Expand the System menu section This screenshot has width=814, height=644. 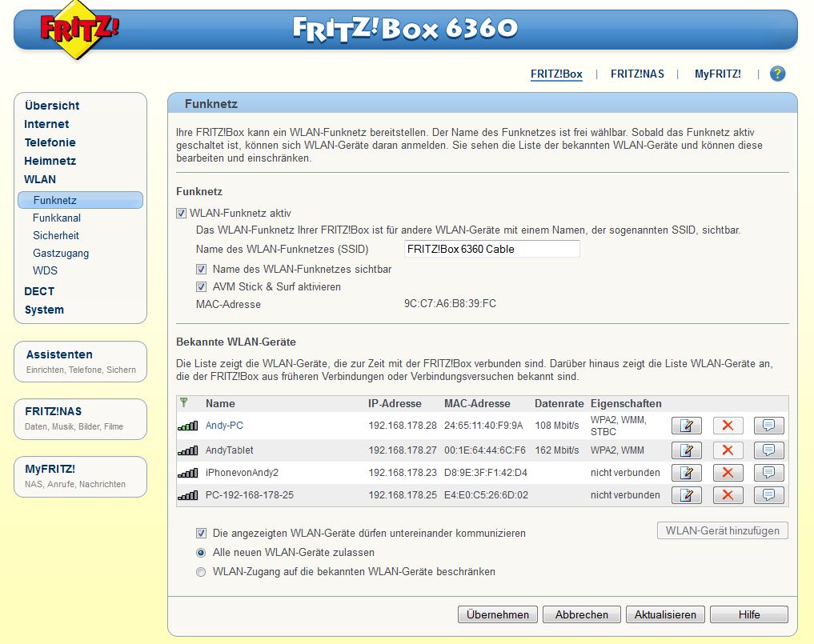click(x=44, y=310)
